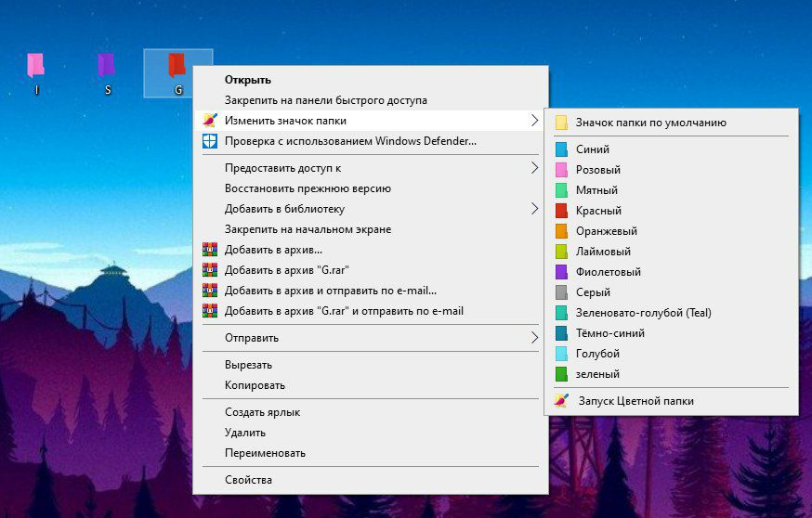Choose Проверка с использованием Windows Defender...
The width and height of the screenshot is (812, 518).
click(371, 141)
